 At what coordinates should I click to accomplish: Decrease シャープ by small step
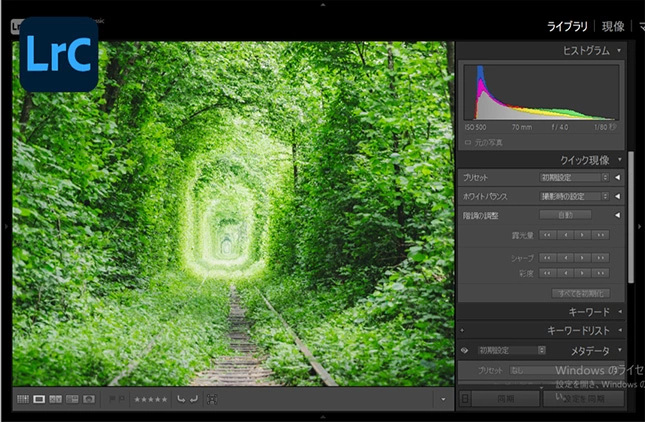coord(566,258)
